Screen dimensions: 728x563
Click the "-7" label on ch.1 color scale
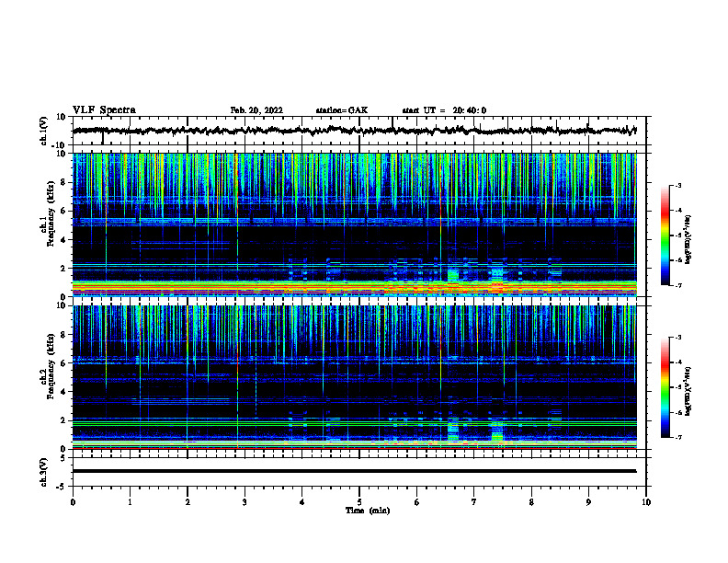point(678,285)
